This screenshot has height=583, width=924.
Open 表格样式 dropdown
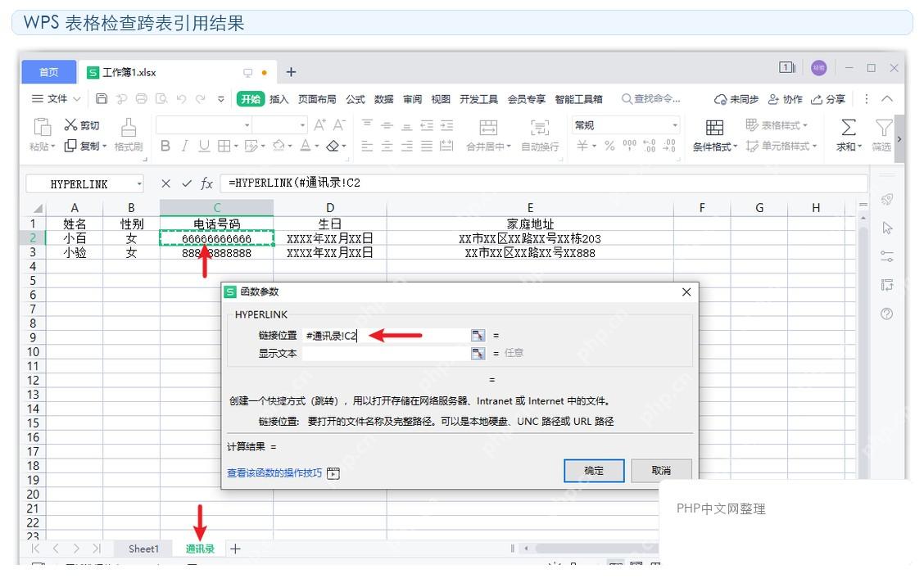pos(776,124)
